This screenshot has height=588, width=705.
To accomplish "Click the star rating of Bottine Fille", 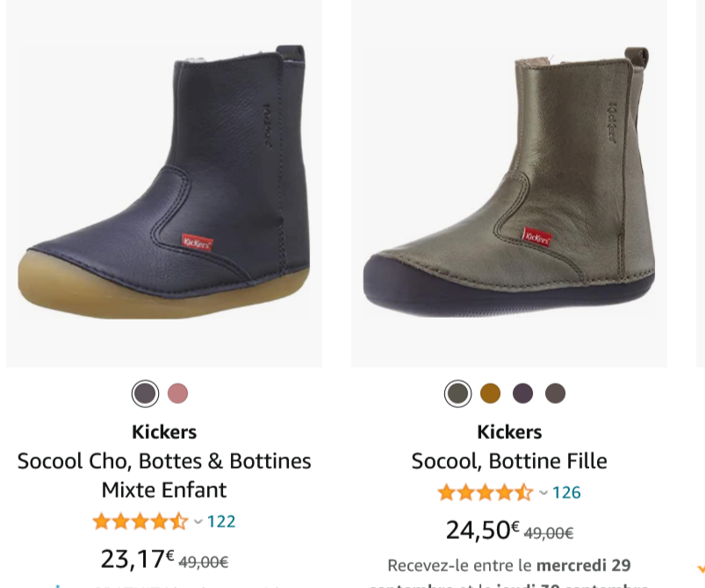I will (x=486, y=493).
